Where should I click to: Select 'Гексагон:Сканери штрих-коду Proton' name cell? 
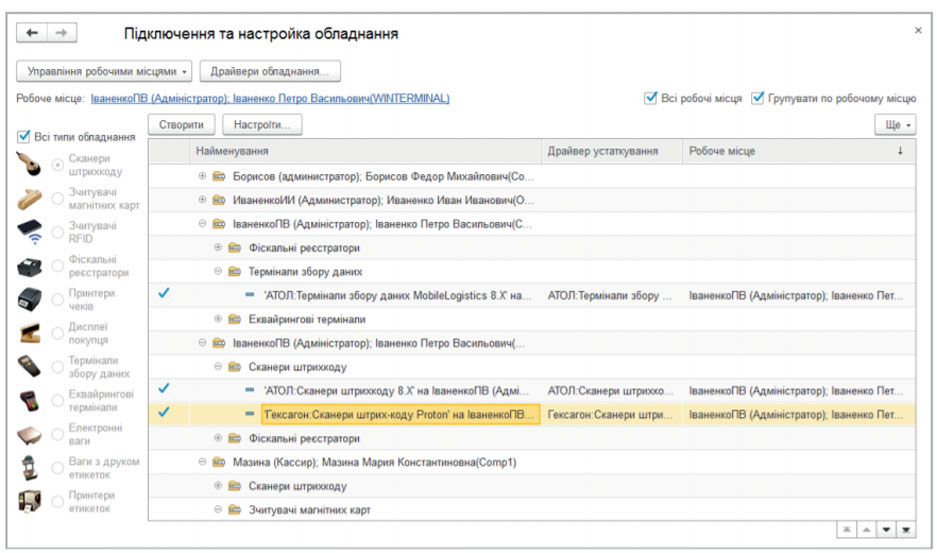coord(400,414)
